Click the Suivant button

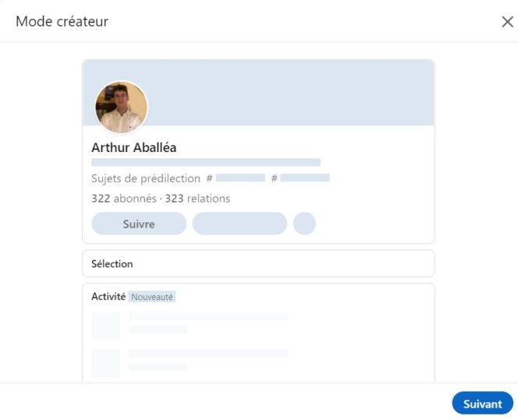click(x=482, y=404)
